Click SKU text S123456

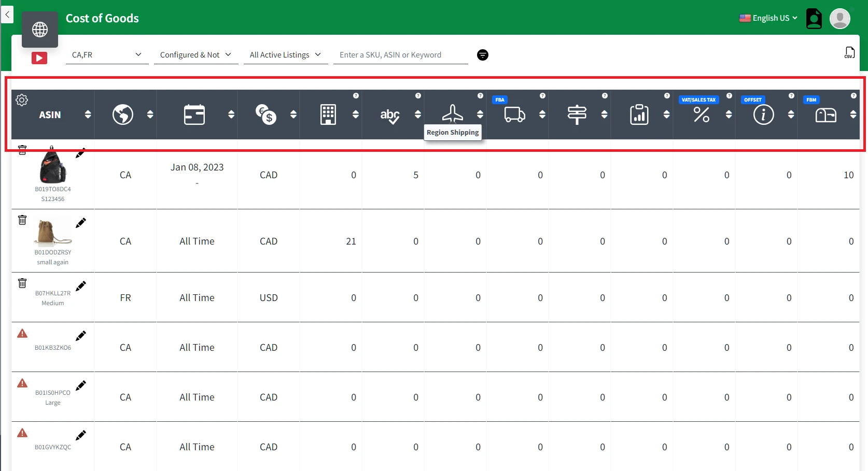[x=53, y=199]
